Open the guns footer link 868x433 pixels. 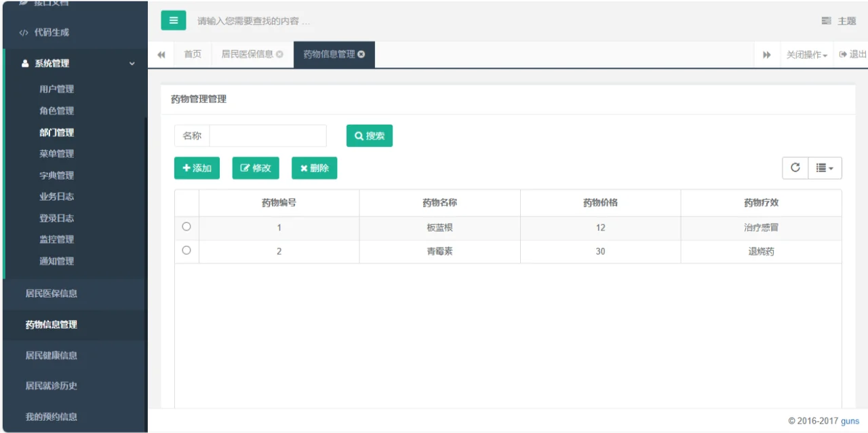850,421
